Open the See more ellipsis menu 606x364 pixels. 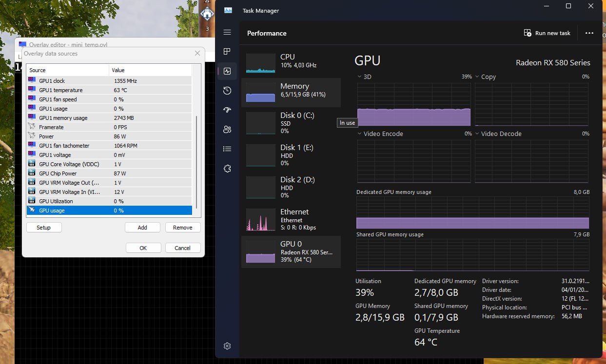(589, 33)
